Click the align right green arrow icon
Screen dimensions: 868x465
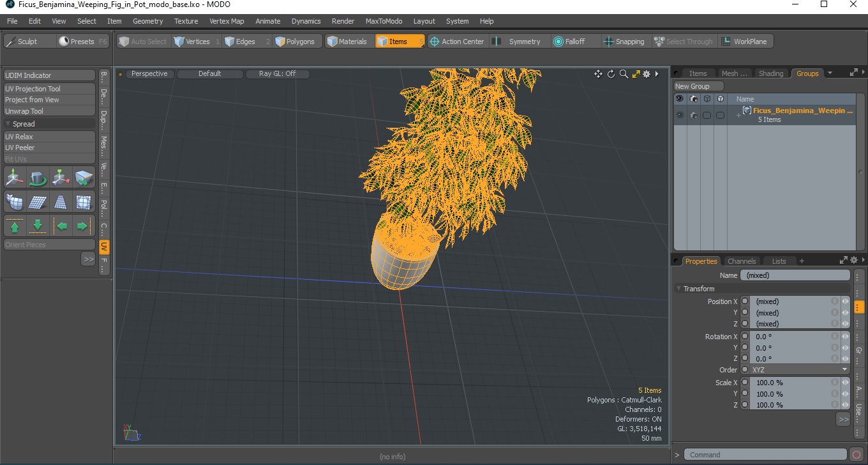click(84, 226)
